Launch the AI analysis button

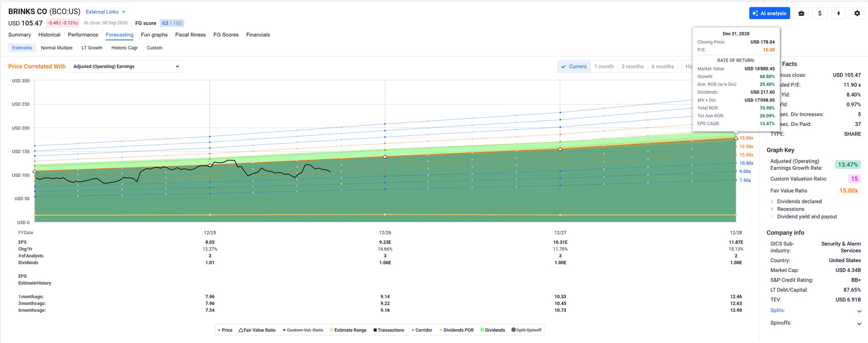pyautogui.click(x=769, y=13)
